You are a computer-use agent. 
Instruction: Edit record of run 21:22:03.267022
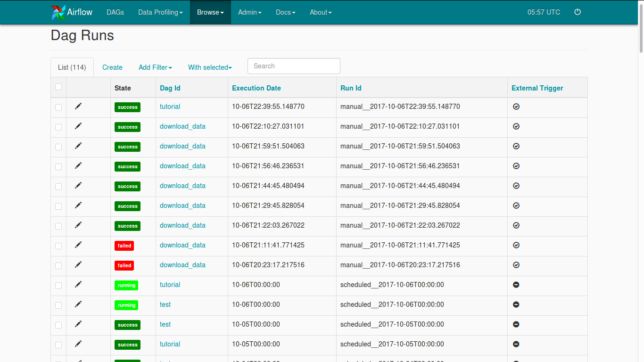click(78, 225)
